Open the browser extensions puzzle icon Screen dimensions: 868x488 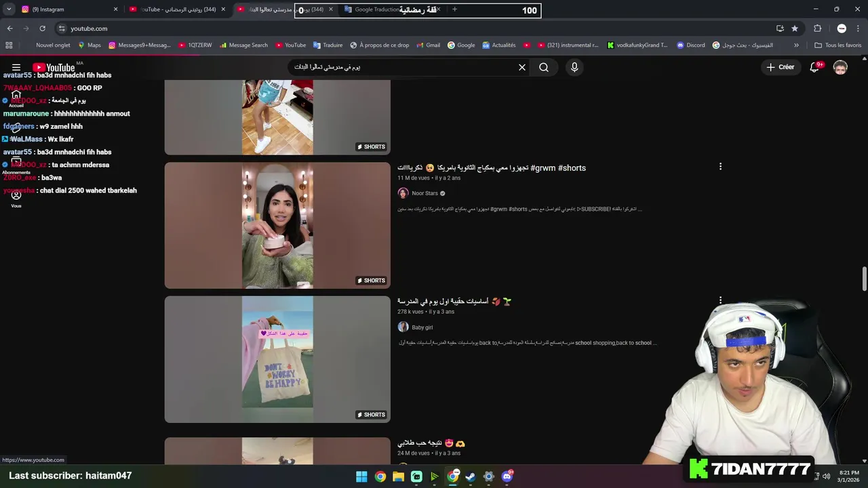pos(817,28)
